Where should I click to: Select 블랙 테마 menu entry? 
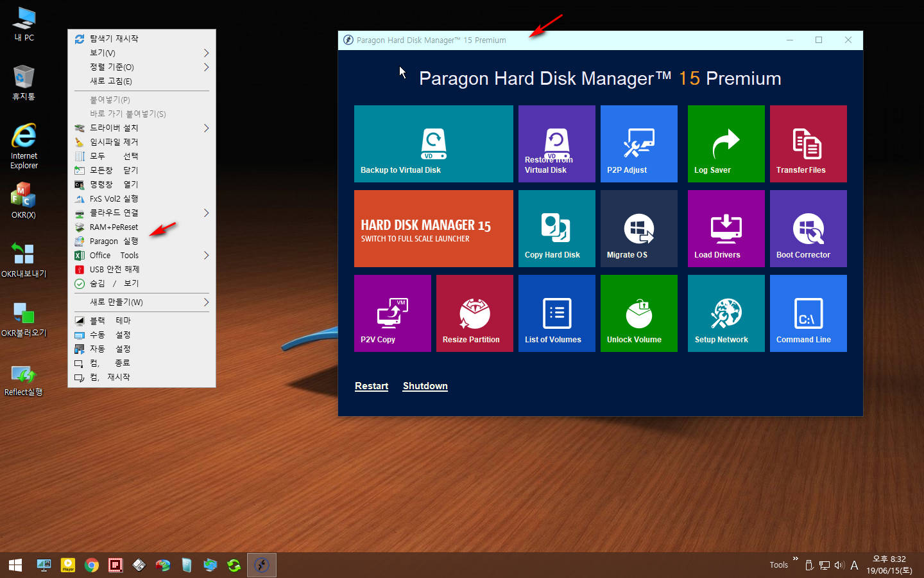142,320
